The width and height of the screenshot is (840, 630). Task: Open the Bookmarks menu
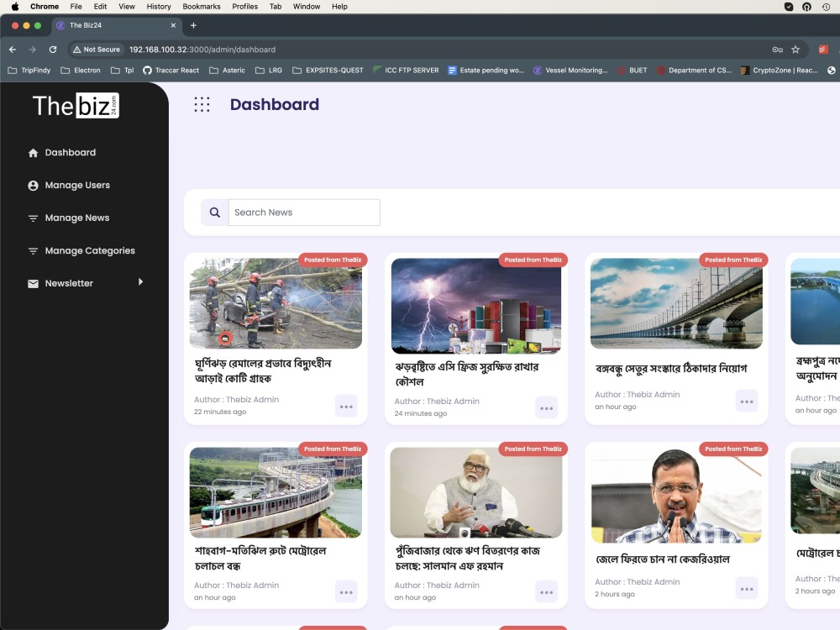(202, 7)
